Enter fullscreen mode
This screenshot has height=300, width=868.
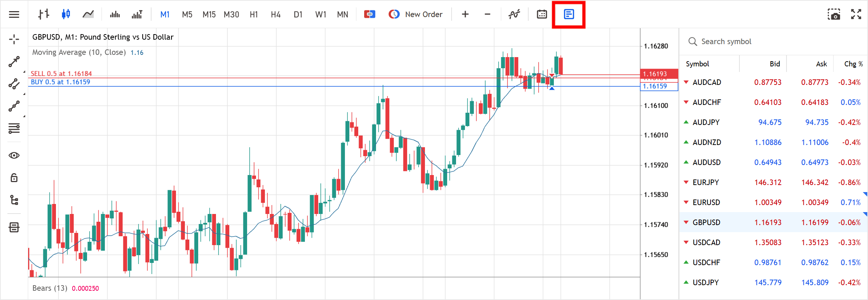click(856, 14)
